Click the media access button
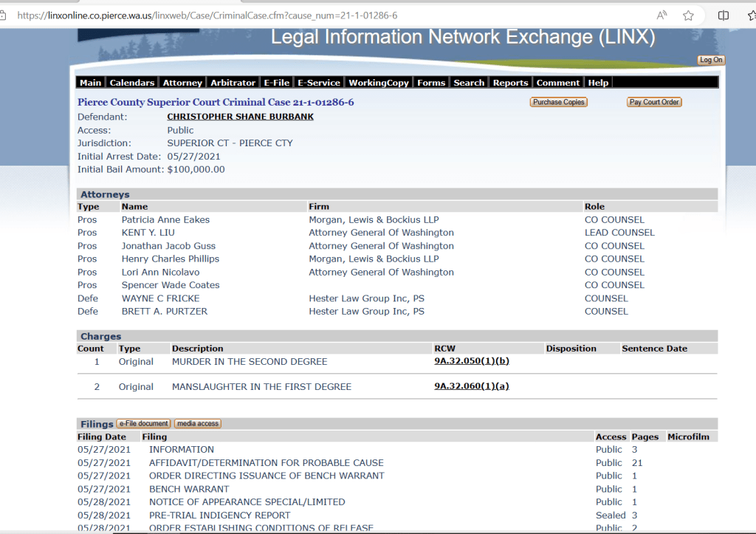The height and width of the screenshot is (534, 756). pyautogui.click(x=197, y=424)
